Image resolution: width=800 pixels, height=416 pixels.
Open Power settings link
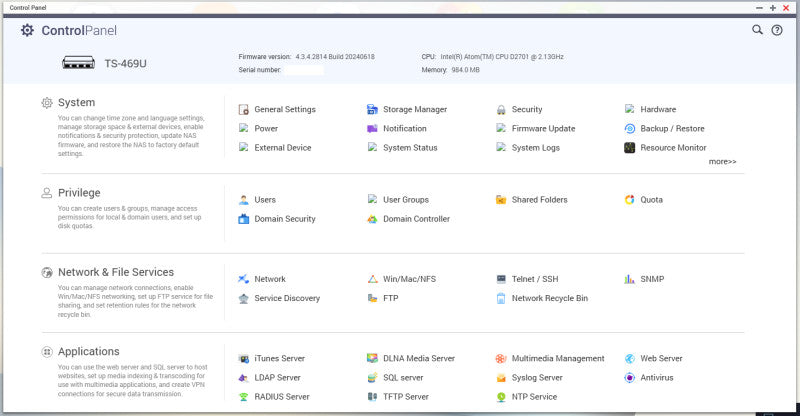click(266, 129)
